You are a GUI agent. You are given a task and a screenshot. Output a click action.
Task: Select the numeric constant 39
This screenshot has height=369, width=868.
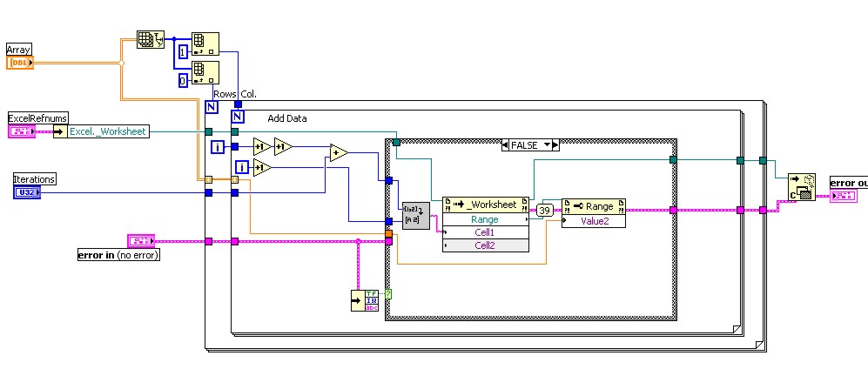(545, 211)
